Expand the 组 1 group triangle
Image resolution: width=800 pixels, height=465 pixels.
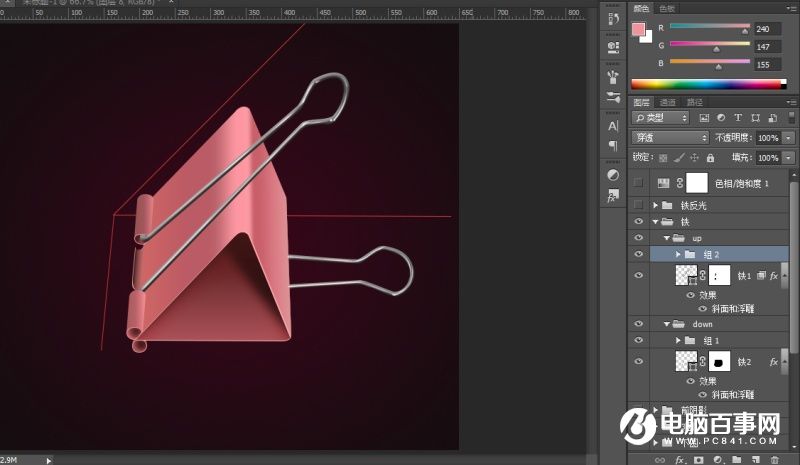point(678,340)
